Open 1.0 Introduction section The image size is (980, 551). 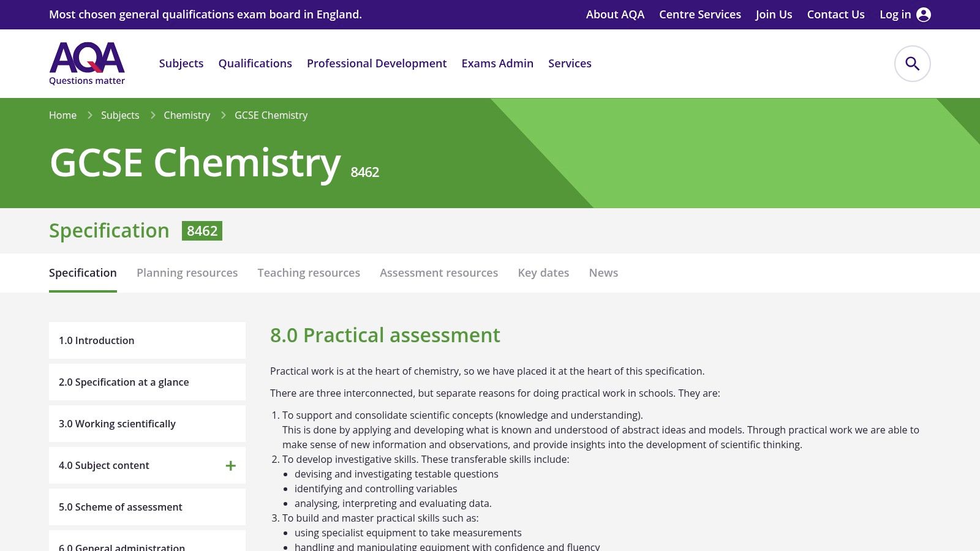pyautogui.click(x=147, y=340)
